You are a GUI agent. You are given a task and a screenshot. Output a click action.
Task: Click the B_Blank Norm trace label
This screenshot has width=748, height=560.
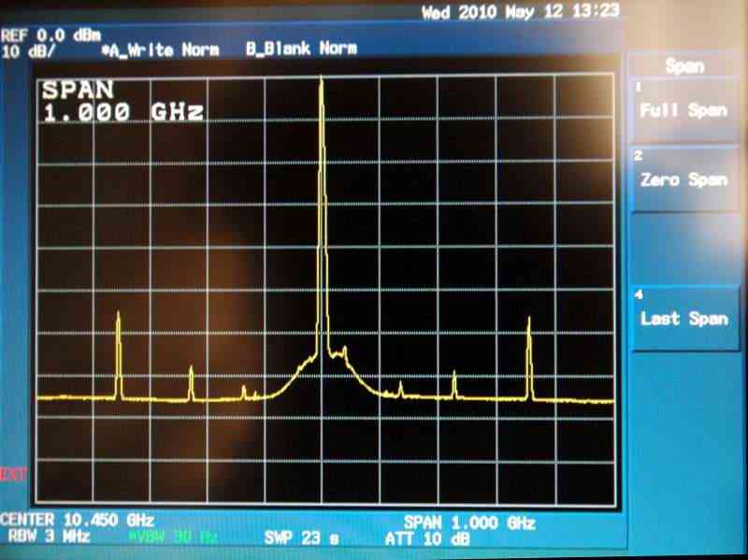click(x=301, y=49)
